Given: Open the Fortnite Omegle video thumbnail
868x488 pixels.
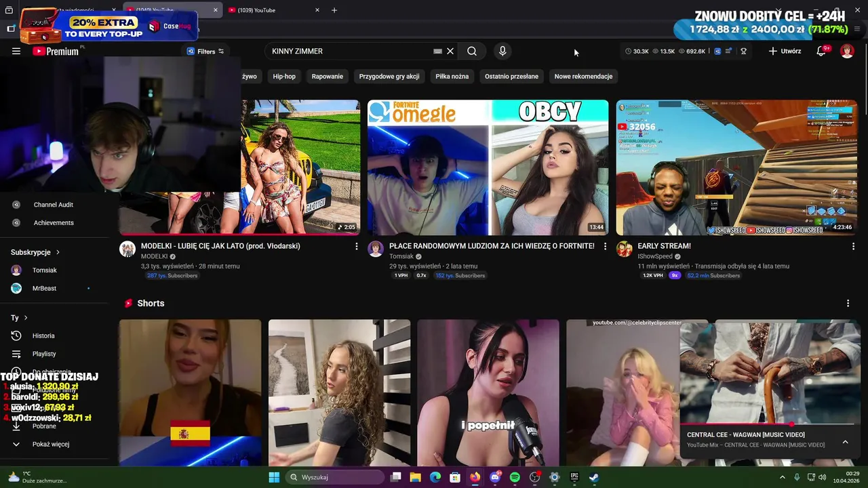Looking at the screenshot, I should 488,167.
